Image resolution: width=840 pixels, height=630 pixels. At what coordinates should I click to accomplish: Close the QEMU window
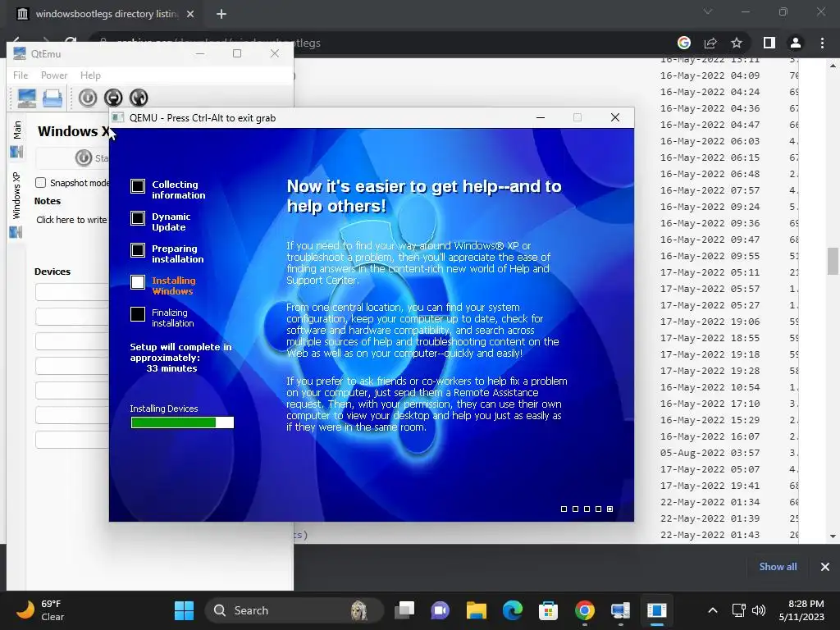pyautogui.click(x=615, y=118)
